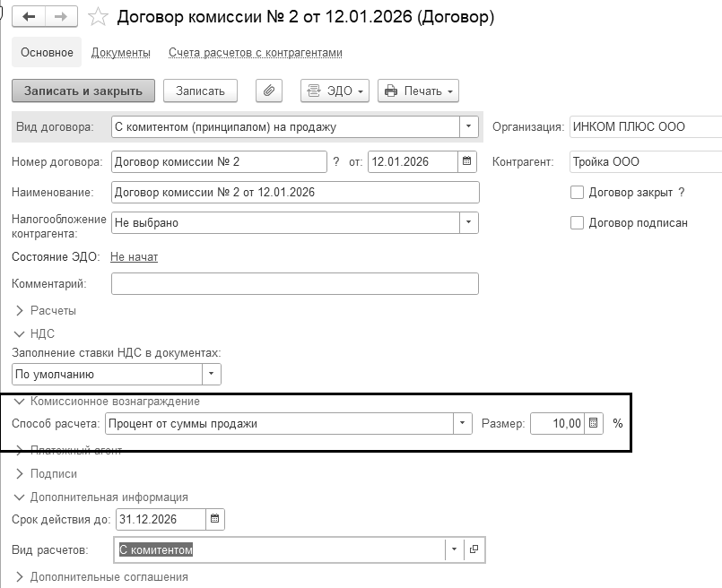Open calculator for commission size 10,00
Image resolution: width=722 pixels, height=588 pixels.
coord(594,423)
